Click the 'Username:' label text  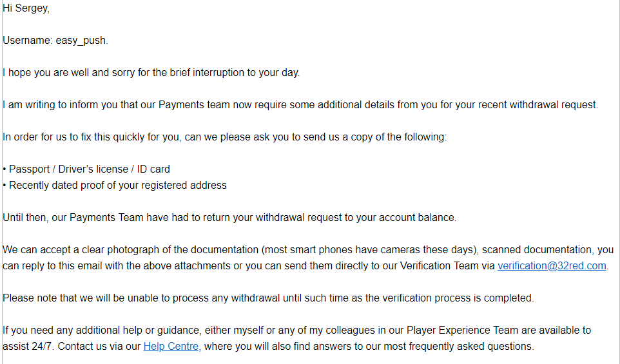[x=28, y=41]
